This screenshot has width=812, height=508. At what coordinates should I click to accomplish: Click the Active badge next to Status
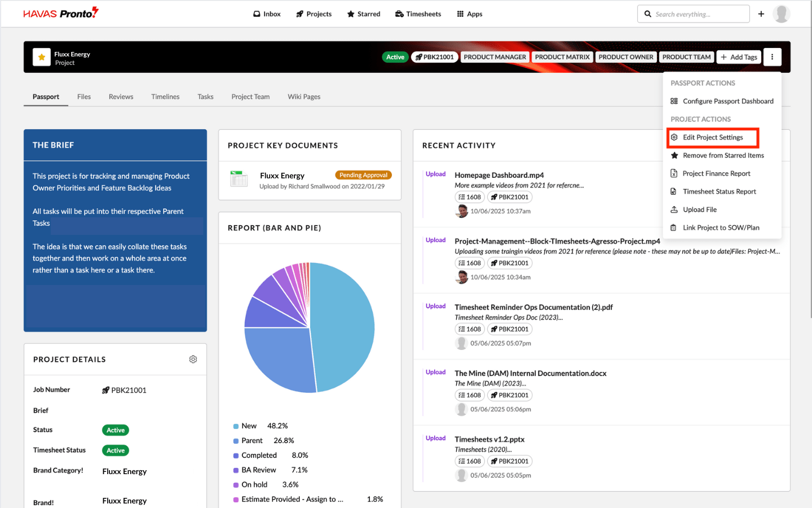116,430
